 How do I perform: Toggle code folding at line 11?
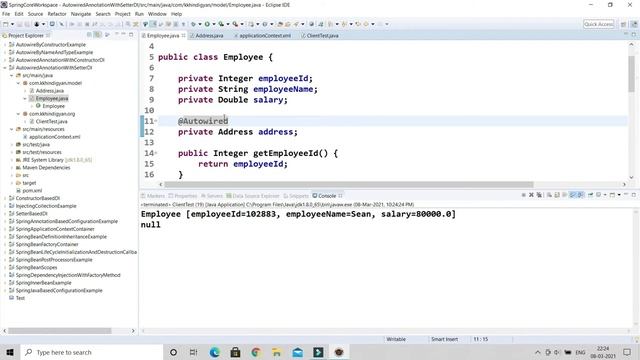coord(156,121)
